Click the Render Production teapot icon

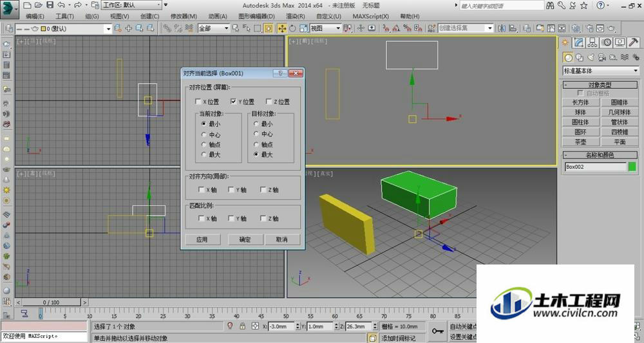[x=611, y=28]
